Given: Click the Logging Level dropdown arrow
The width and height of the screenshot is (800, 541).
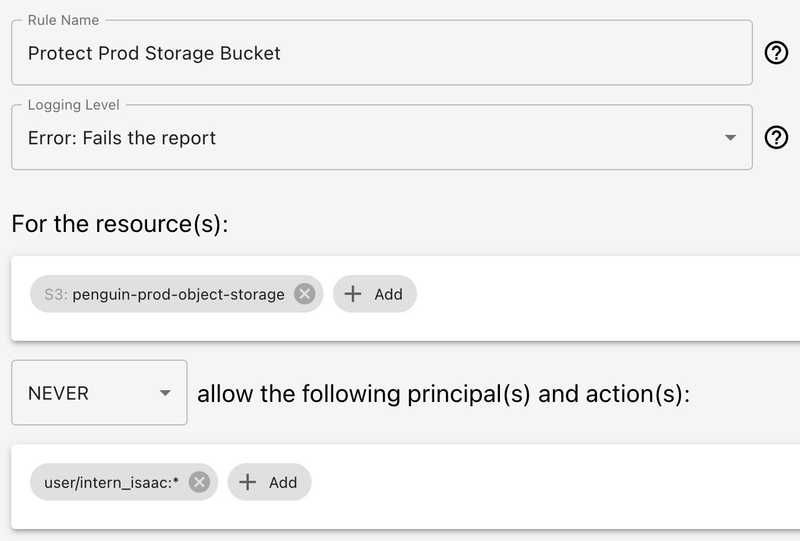Looking at the screenshot, I should coord(731,138).
